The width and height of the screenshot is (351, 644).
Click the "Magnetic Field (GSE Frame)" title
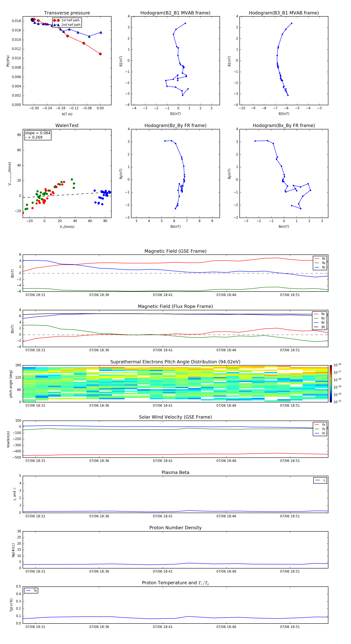(175, 251)
